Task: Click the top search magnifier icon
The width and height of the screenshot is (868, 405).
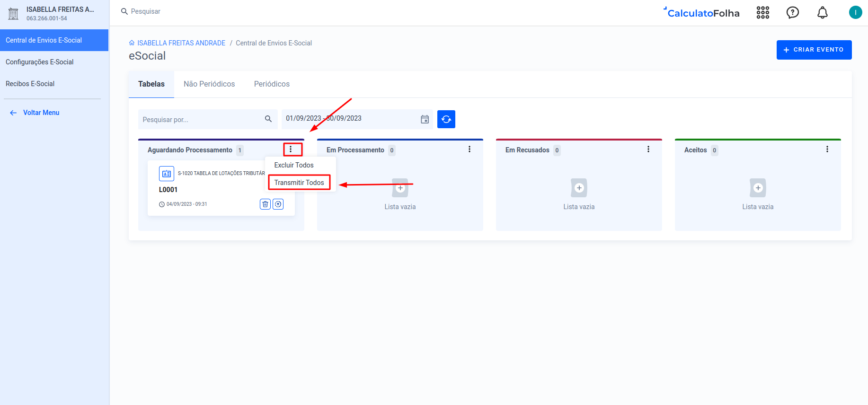Action: coord(124,11)
